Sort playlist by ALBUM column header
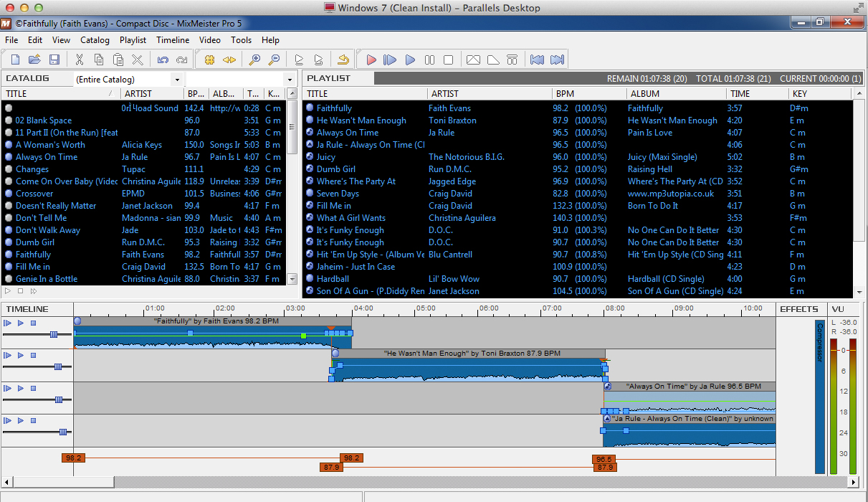Screen dimensions: 868x502 (x=675, y=93)
